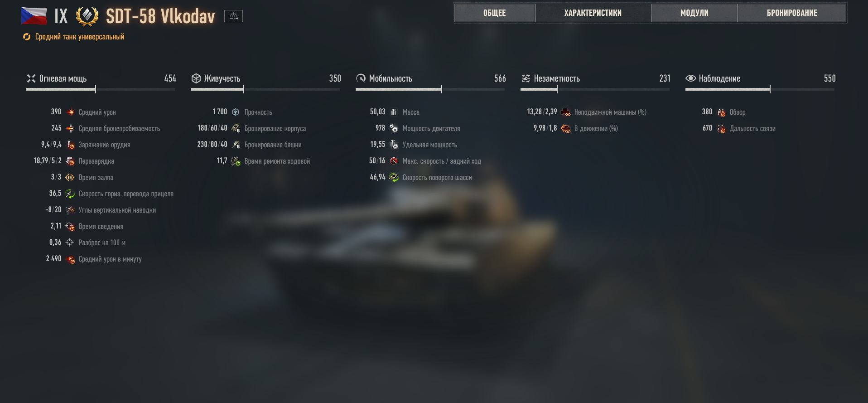Select the БРОНИРОВАНИЕ tab

792,13
